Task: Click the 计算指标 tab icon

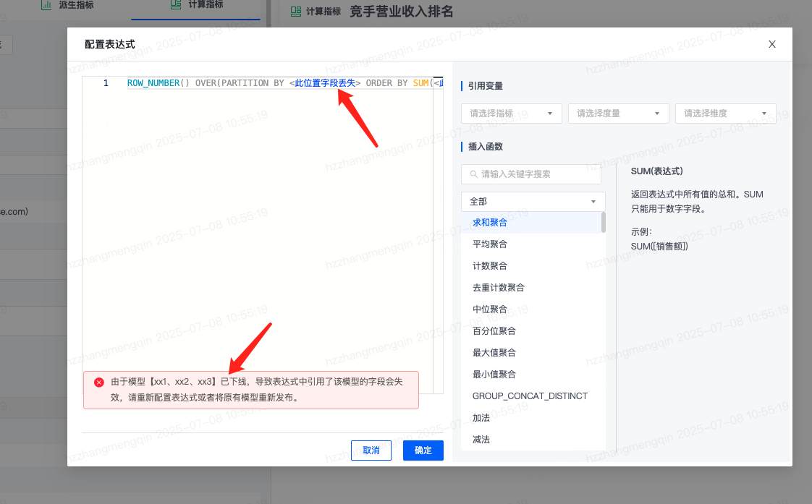Action: pyautogui.click(x=176, y=6)
